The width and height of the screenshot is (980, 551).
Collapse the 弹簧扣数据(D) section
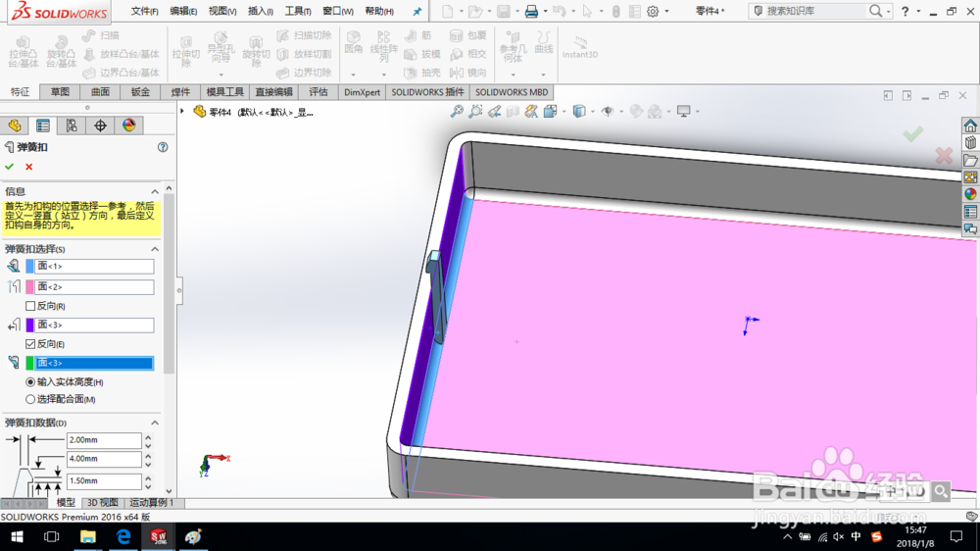point(155,423)
